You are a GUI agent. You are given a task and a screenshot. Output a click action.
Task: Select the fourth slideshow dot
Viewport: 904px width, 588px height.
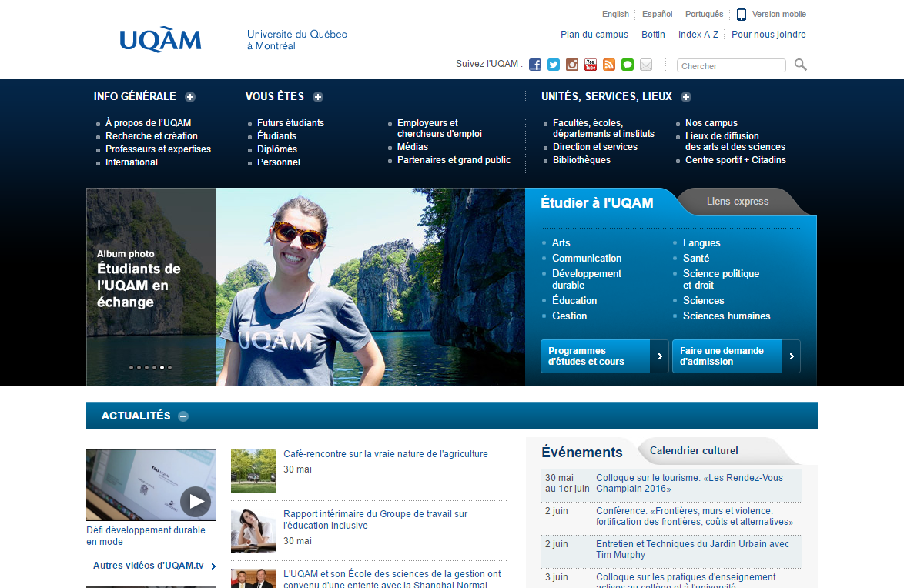pyautogui.click(x=154, y=367)
